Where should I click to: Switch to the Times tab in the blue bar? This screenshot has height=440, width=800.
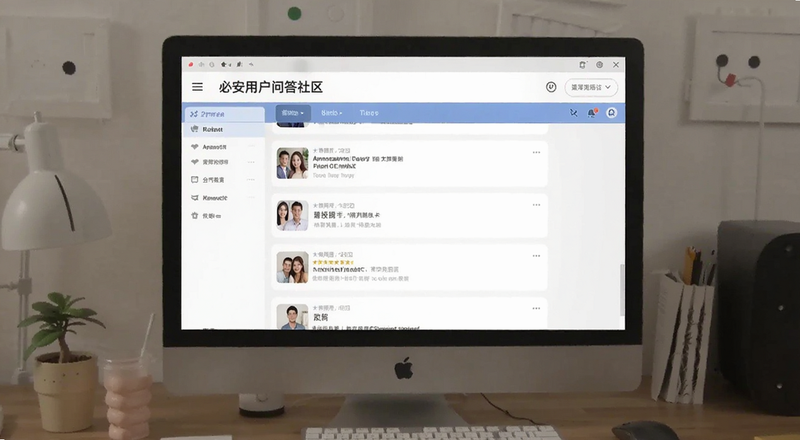coord(369,113)
